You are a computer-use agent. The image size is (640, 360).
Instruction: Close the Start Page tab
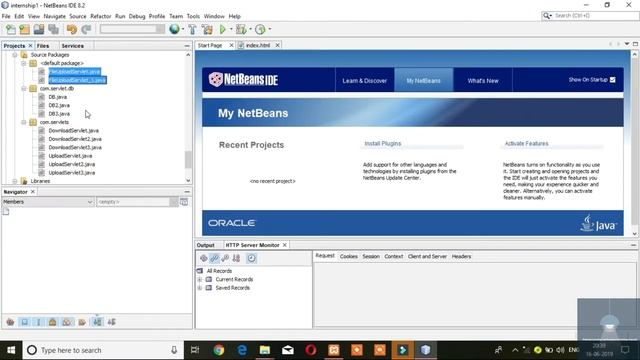[x=231, y=45]
